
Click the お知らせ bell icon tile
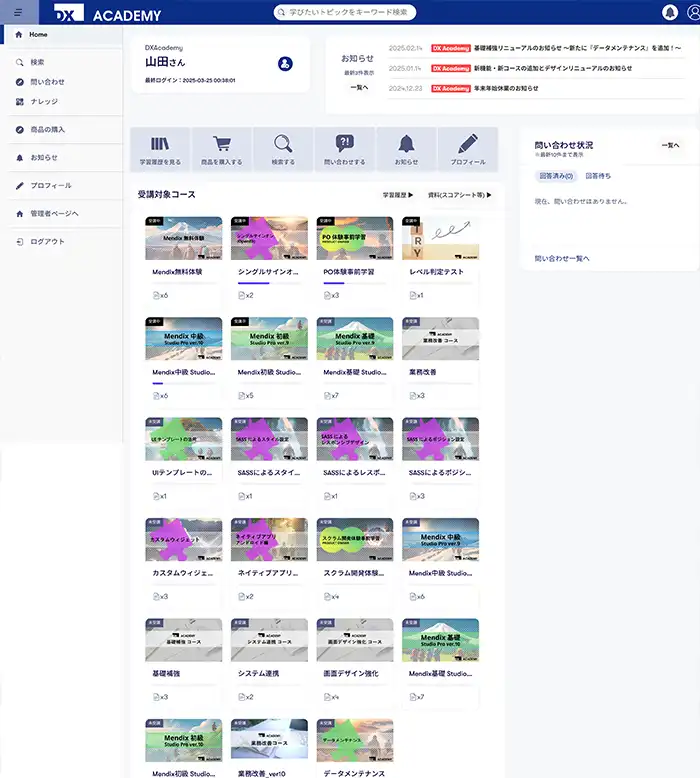coord(406,149)
